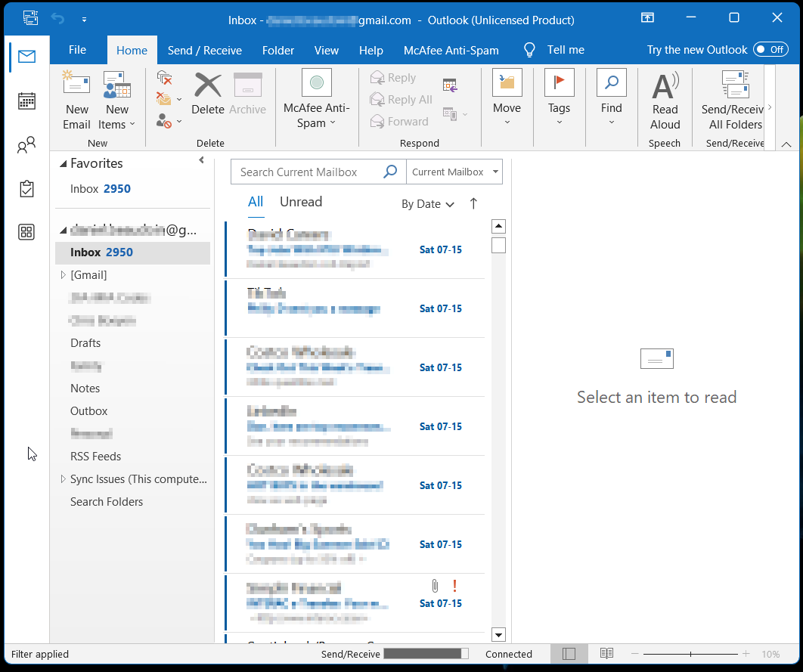
Task: Open the Tasks clipboard icon
Action: coord(26,189)
